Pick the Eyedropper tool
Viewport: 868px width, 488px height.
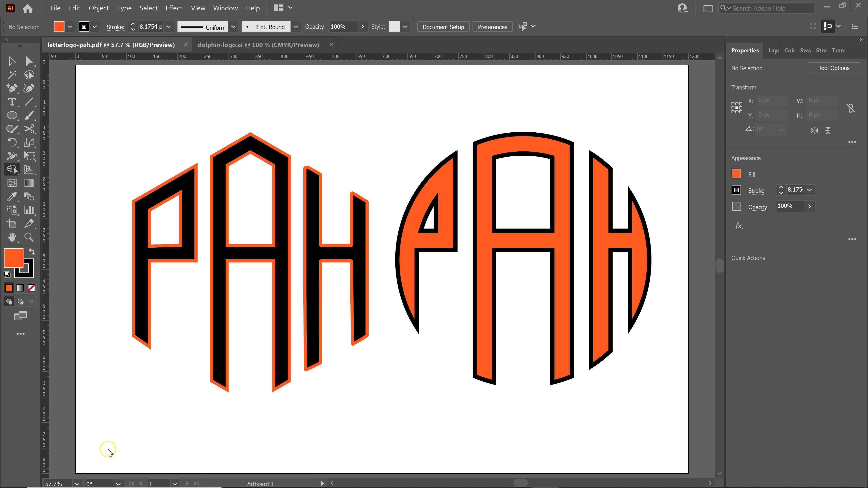tap(12, 196)
